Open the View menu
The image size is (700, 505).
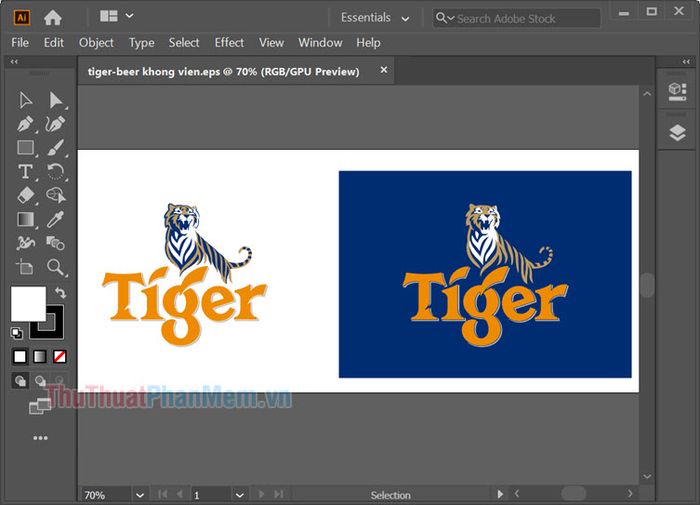[271, 42]
